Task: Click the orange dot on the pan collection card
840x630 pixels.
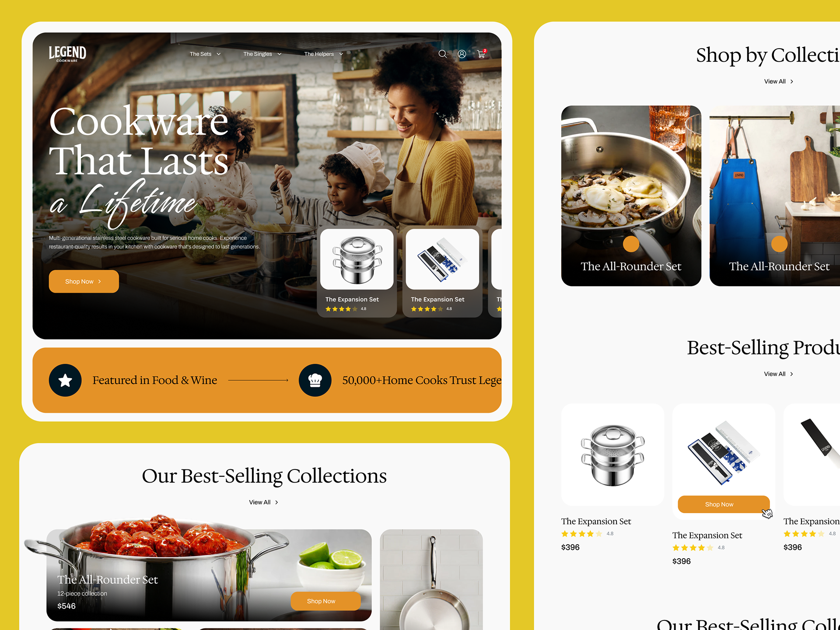Action: [x=631, y=244]
